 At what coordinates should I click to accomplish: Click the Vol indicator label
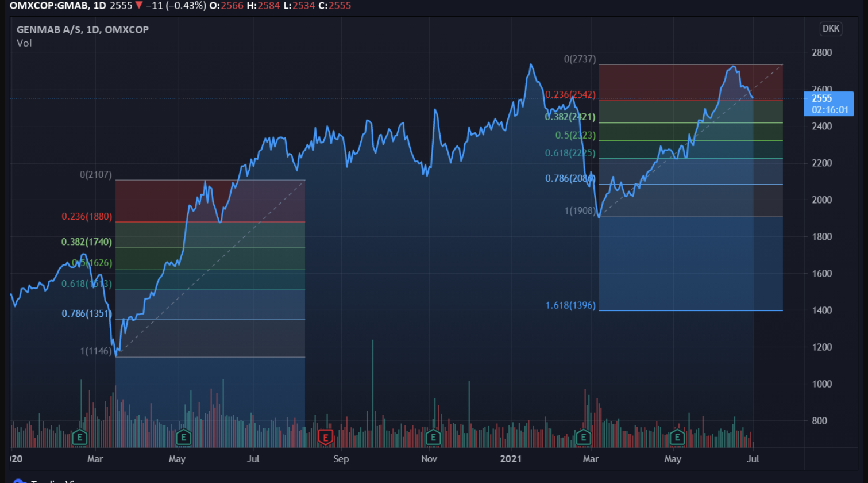24,43
